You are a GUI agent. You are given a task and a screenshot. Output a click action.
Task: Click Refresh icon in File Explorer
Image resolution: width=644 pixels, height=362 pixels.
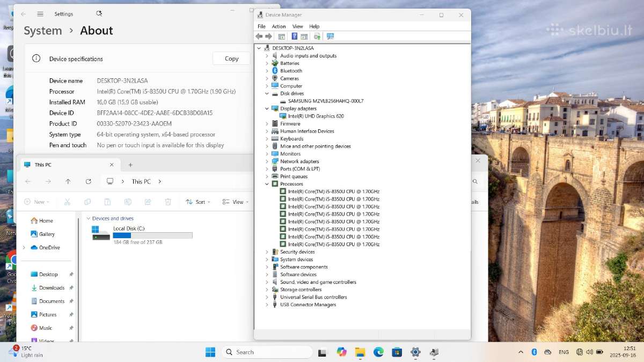coord(88,181)
